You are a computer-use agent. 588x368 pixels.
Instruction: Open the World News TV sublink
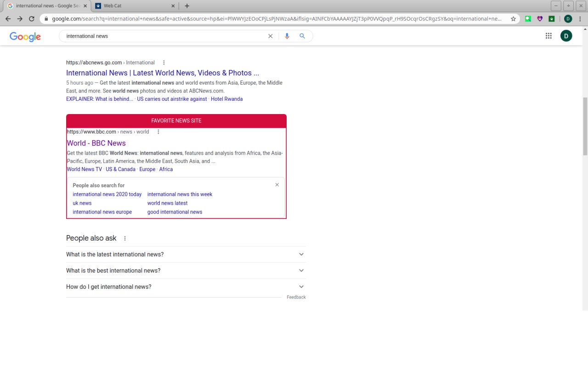85,169
